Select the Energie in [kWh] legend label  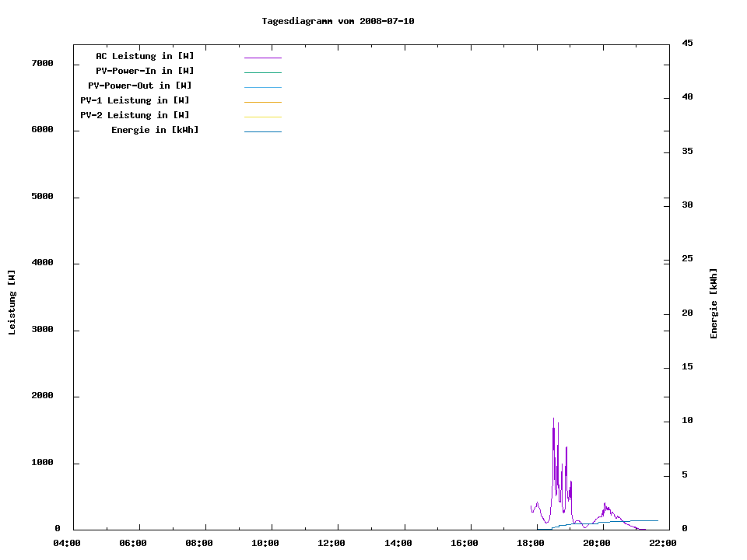click(x=155, y=130)
